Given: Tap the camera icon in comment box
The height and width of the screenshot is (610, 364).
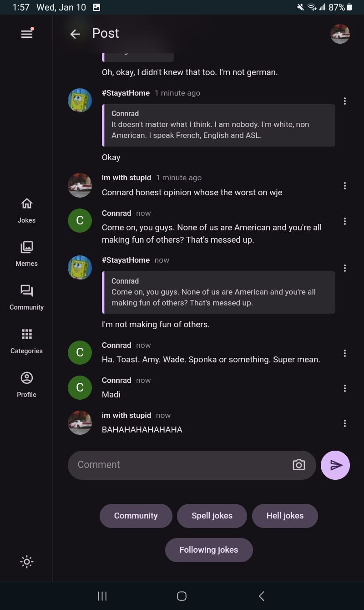Looking at the screenshot, I should (298, 465).
